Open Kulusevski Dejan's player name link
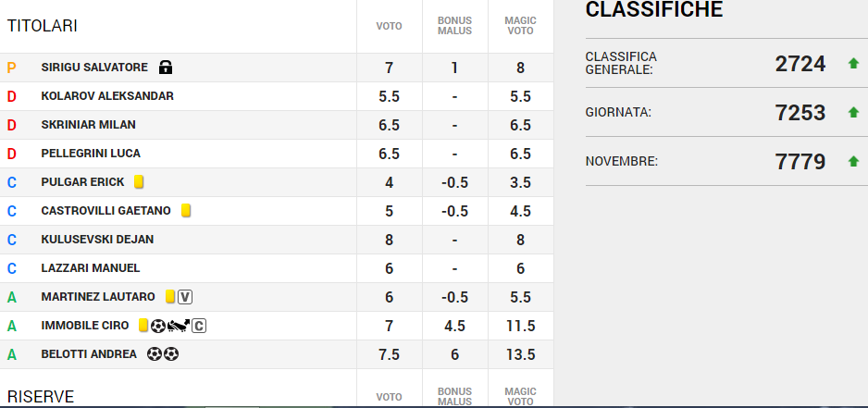Screen dimensions: 868x408 point(97,240)
